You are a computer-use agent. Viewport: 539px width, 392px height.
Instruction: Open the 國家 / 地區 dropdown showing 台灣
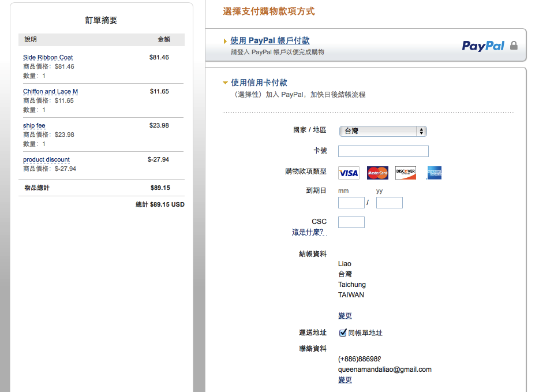pos(383,131)
